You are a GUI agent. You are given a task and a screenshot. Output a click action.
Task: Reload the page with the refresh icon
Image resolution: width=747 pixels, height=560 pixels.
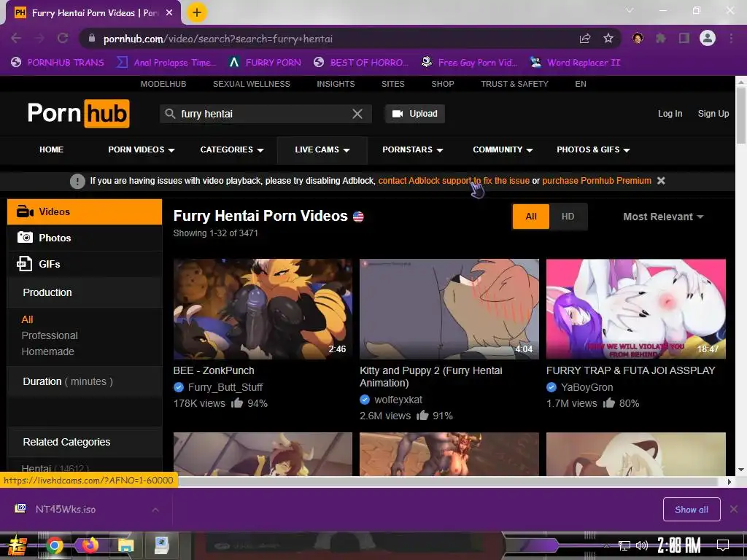click(63, 39)
